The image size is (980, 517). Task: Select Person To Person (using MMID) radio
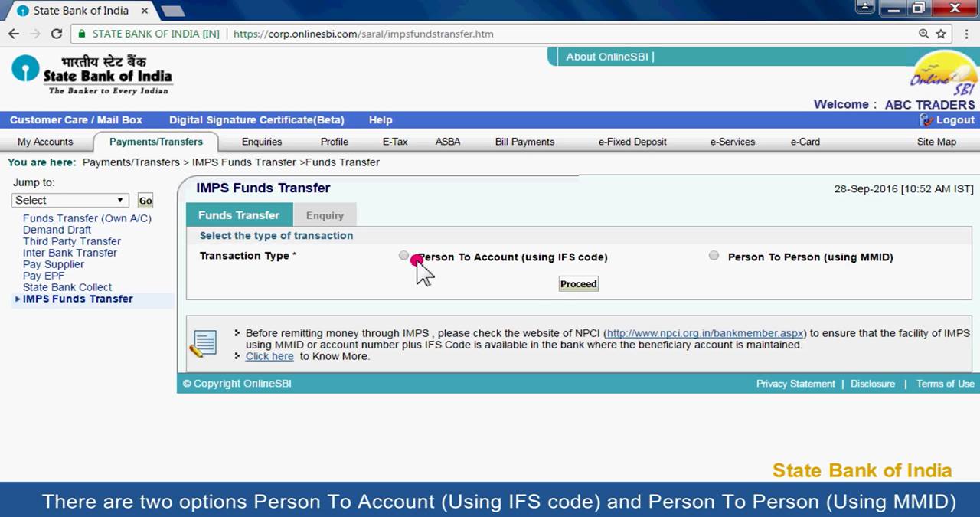714,256
